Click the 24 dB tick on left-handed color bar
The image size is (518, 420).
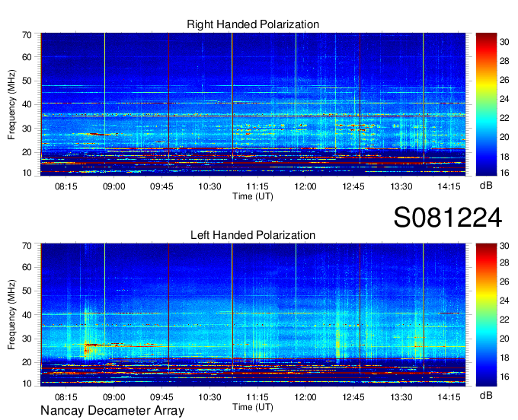tap(504, 301)
